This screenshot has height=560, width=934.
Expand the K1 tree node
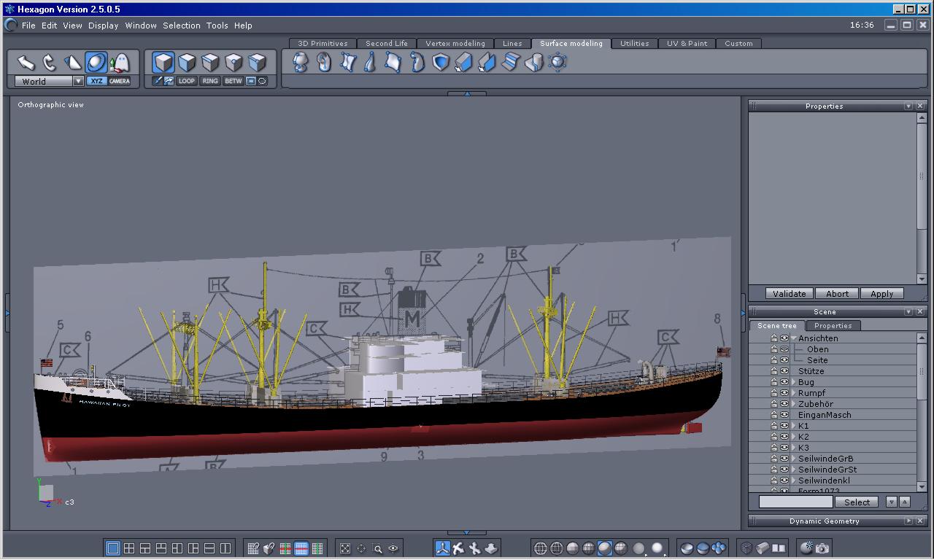pyautogui.click(x=794, y=426)
